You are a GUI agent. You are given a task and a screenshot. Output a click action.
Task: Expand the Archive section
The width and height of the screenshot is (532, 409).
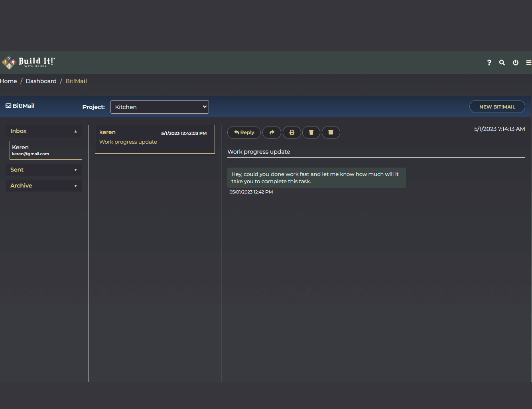[44, 186]
